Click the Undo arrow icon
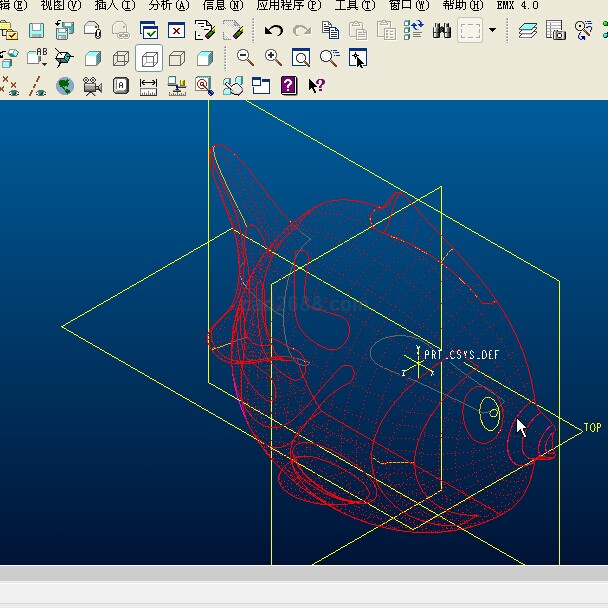The height and width of the screenshot is (608, 608). [274, 31]
